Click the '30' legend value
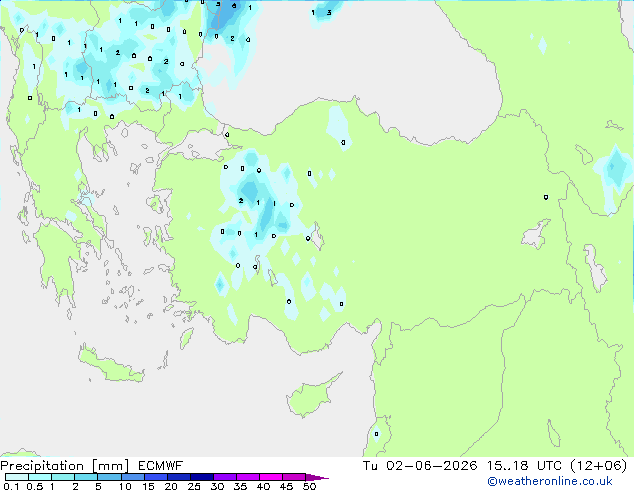This screenshot has height=490, width=634. point(217,486)
